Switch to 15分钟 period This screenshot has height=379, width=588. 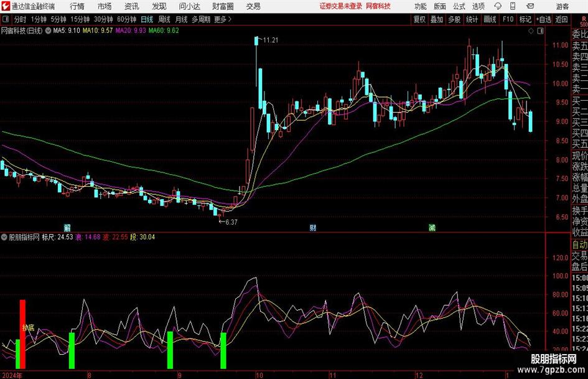click(x=80, y=19)
